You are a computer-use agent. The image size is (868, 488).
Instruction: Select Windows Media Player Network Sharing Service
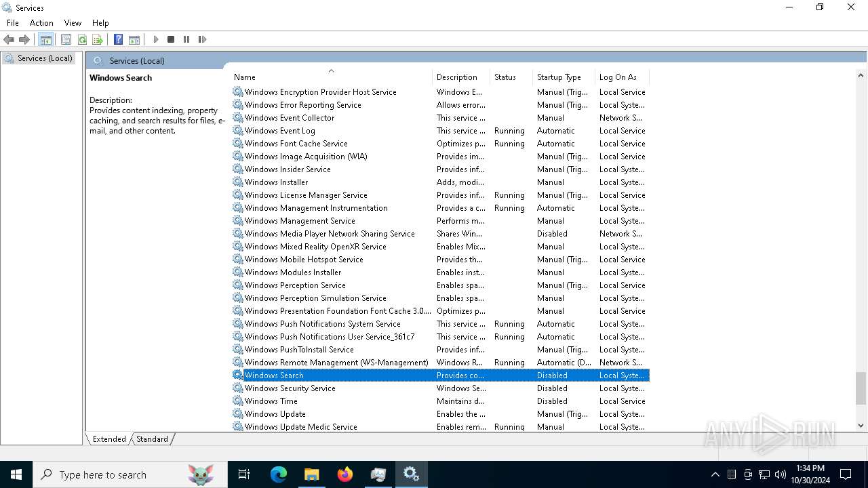(440, 234)
